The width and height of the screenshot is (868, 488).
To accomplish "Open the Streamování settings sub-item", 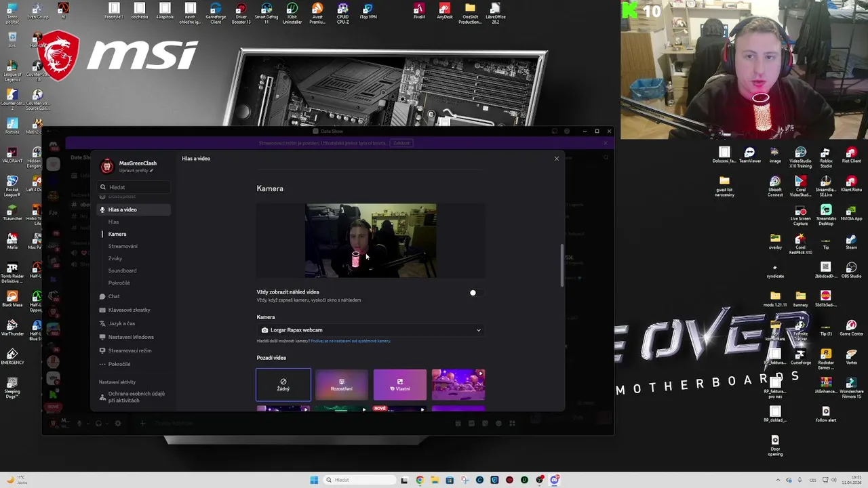I will coord(123,246).
